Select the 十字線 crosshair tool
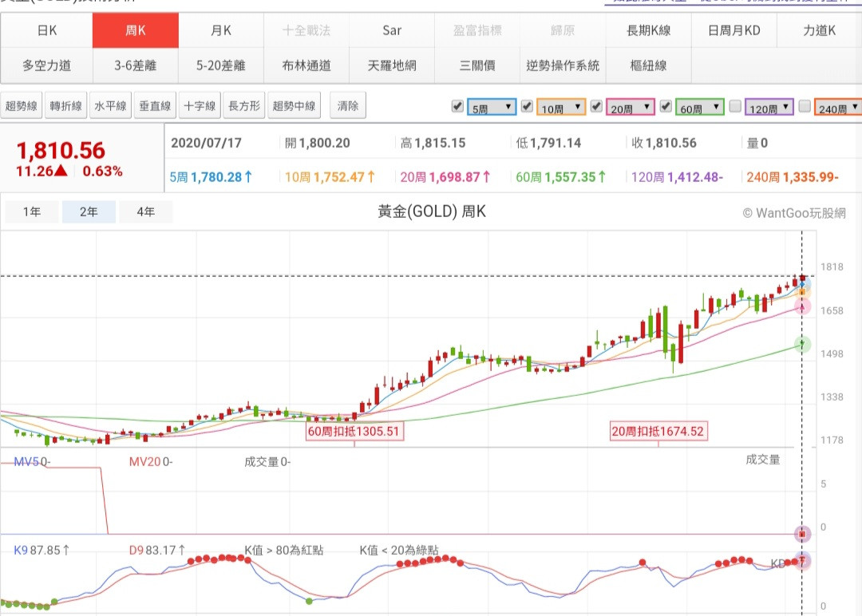 200,106
